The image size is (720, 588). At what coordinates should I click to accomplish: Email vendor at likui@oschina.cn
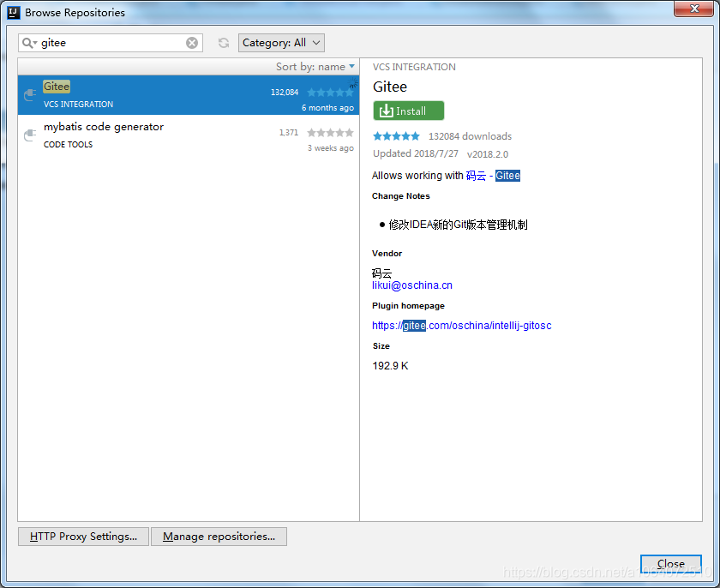click(x=412, y=285)
